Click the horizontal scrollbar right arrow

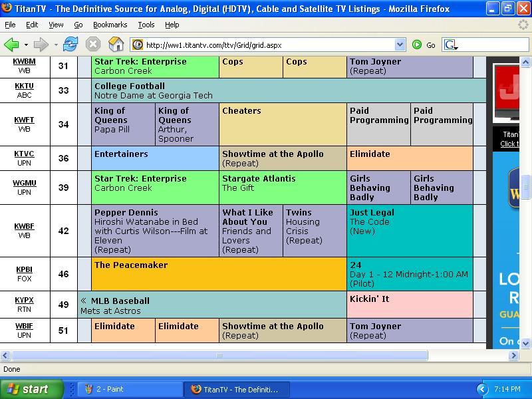point(513,355)
